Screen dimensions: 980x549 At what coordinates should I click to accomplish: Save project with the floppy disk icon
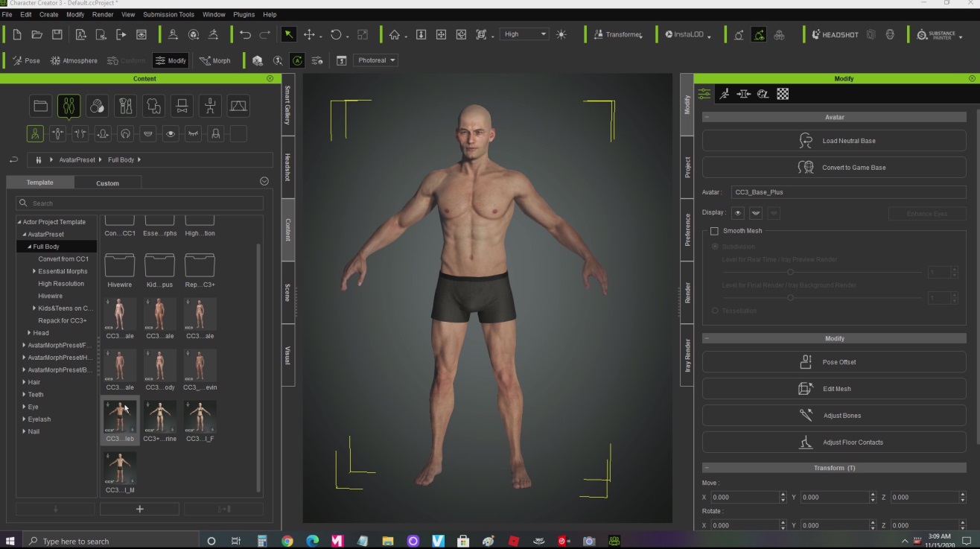tap(57, 34)
